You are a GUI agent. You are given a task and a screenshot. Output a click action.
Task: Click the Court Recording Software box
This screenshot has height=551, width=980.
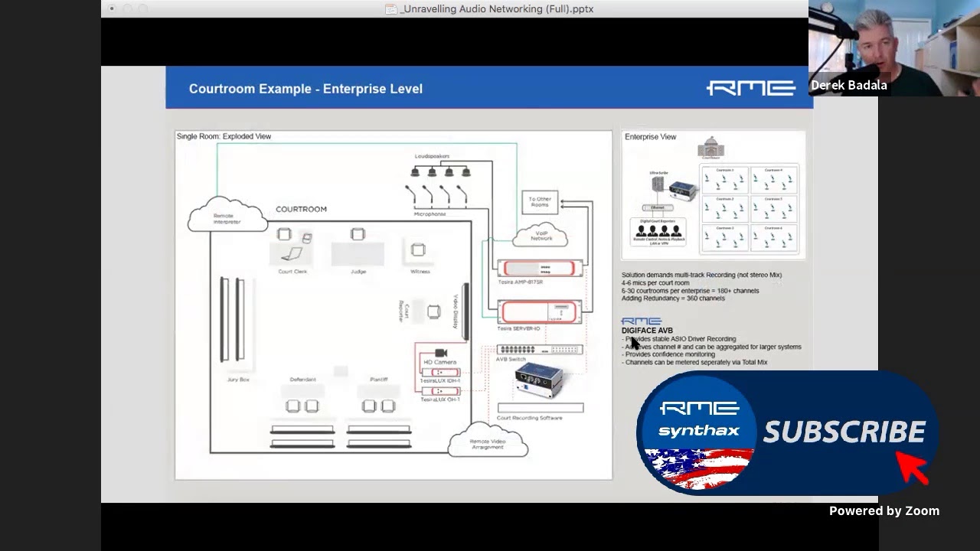[540, 408]
